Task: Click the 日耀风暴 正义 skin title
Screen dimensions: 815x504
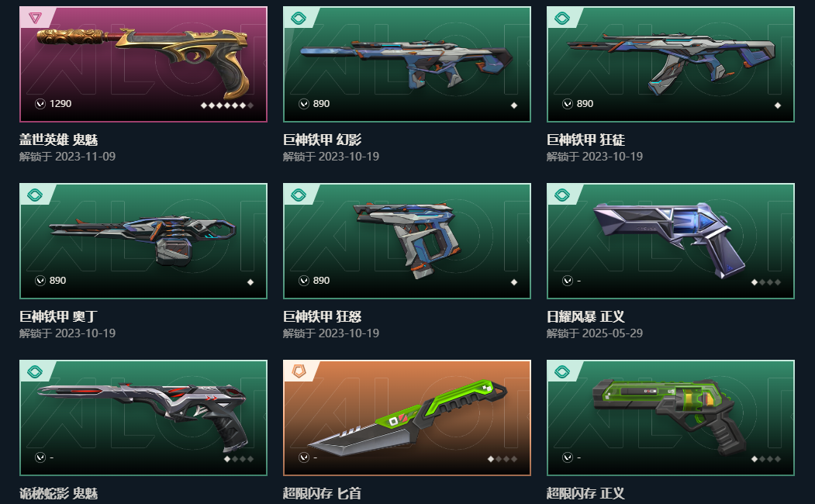Action: click(x=585, y=316)
